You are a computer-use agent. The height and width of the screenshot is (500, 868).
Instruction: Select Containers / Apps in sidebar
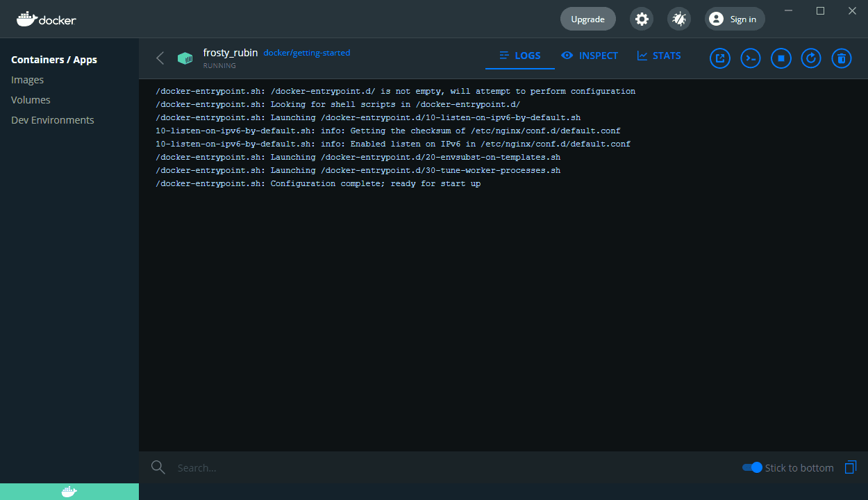tap(54, 60)
